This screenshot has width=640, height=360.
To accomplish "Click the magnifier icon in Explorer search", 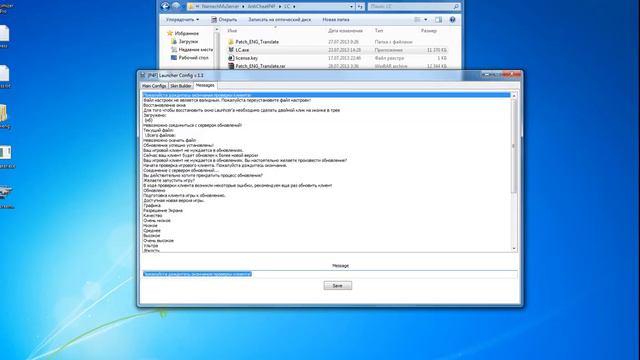I will pyautogui.click(x=456, y=7).
